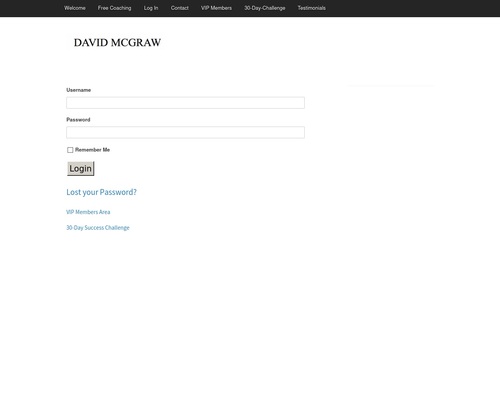The width and height of the screenshot is (500, 400).
Task: Visit VIP Members from top navigation
Action: [x=216, y=8]
